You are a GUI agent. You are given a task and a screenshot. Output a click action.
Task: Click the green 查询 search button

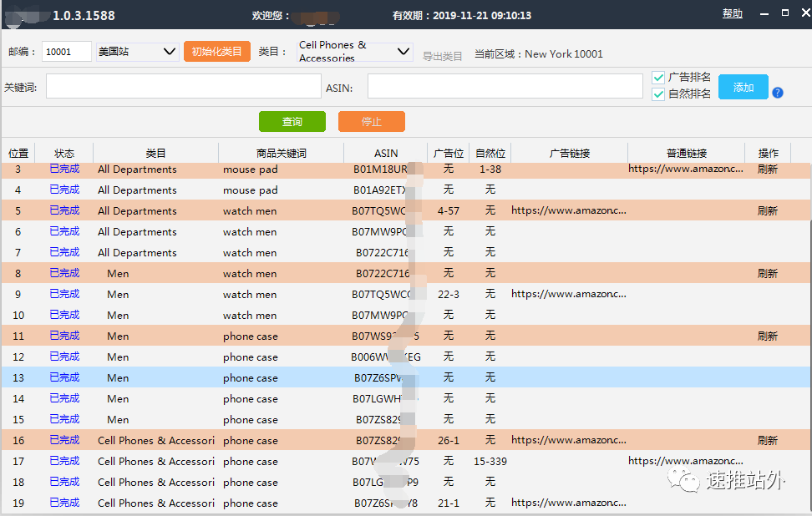292,122
